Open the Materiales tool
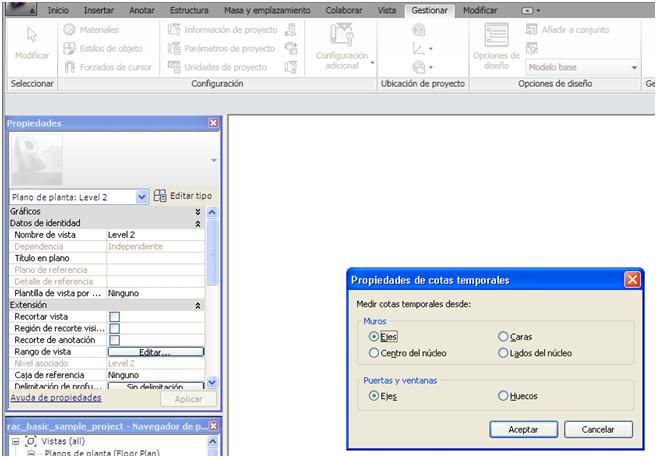 [x=71, y=30]
